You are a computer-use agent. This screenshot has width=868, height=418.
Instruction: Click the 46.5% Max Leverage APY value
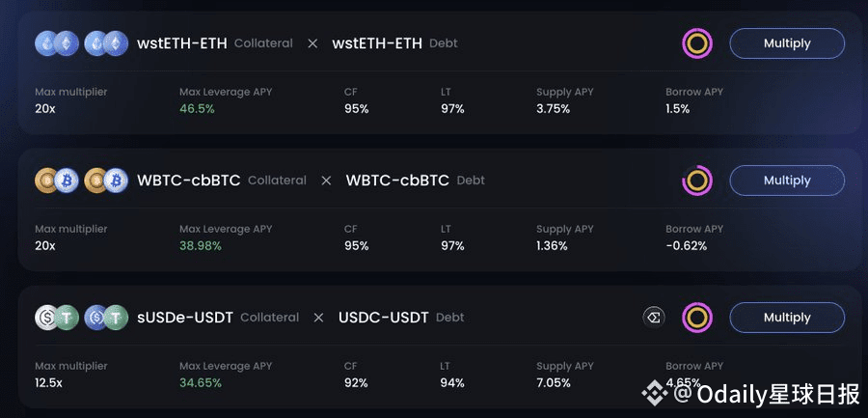click(x=197, y=109)
